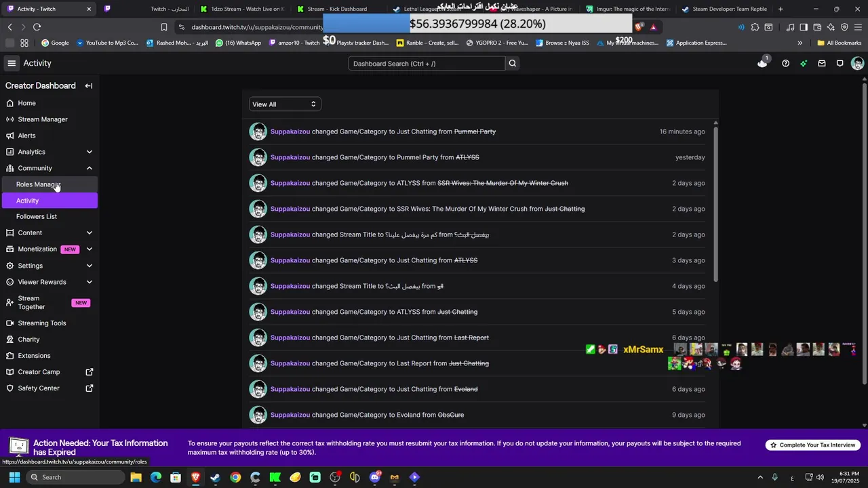Expand the Content sidebar section
Viewport: 868px width, 488px height.
click(x=89, y=233)
